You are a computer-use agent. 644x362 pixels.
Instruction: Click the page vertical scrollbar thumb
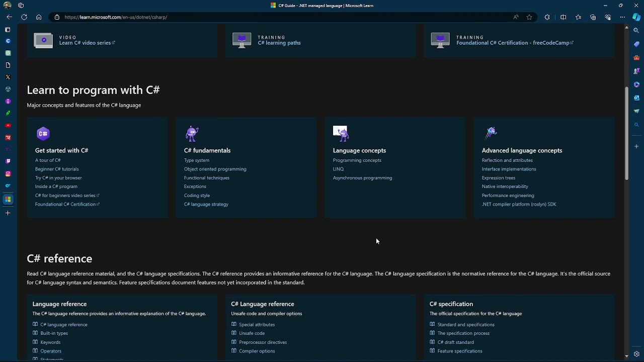pyautogui.click(x=626, y=133)
